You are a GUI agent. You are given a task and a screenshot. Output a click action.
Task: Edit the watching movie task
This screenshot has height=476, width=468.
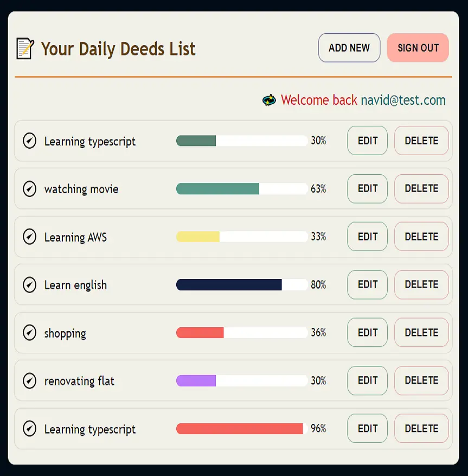367,189
